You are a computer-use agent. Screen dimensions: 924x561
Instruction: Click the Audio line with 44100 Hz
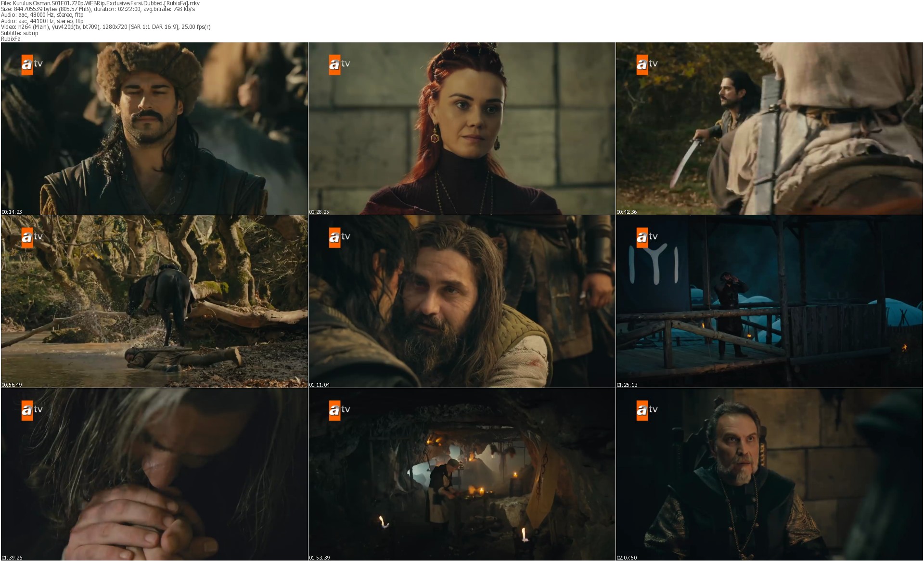42,21
